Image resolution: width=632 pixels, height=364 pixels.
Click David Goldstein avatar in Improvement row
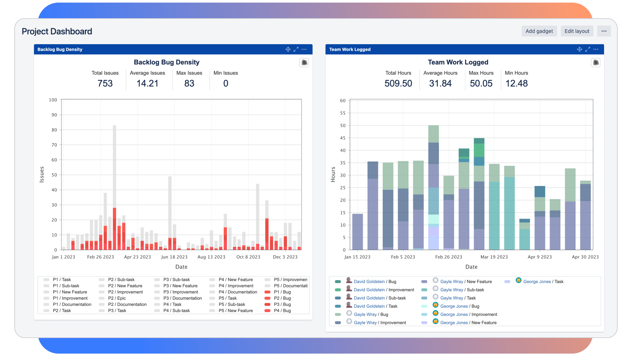(349, 289)
